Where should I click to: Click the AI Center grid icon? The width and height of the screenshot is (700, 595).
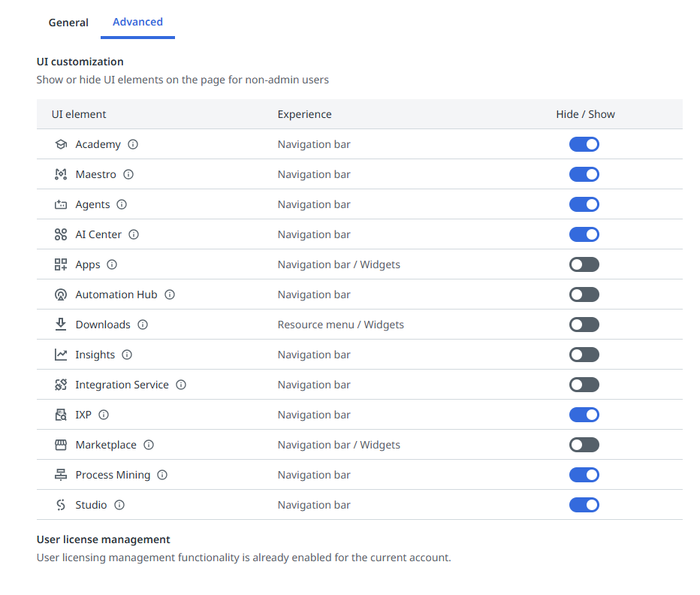point(61,234)
